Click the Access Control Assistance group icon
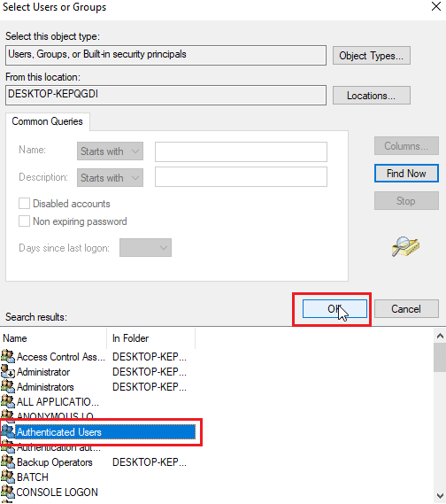 tap(8, 356)
